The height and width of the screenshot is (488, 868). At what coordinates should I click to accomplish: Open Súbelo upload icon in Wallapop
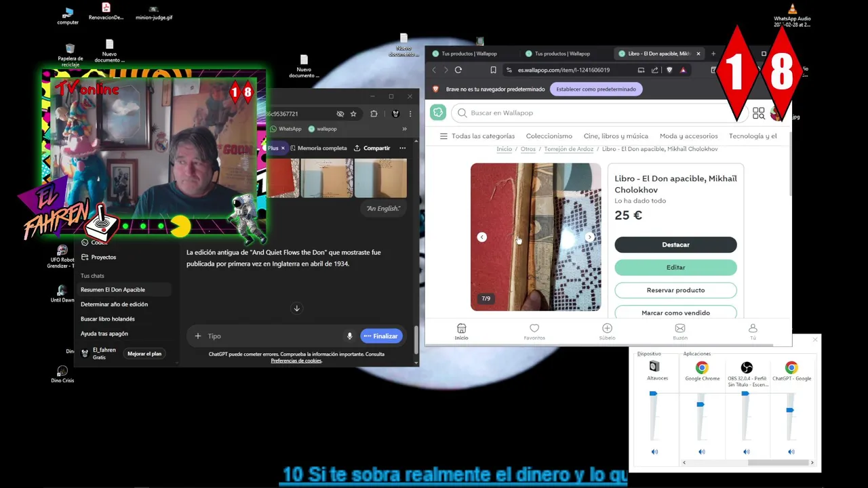point(607,328)
